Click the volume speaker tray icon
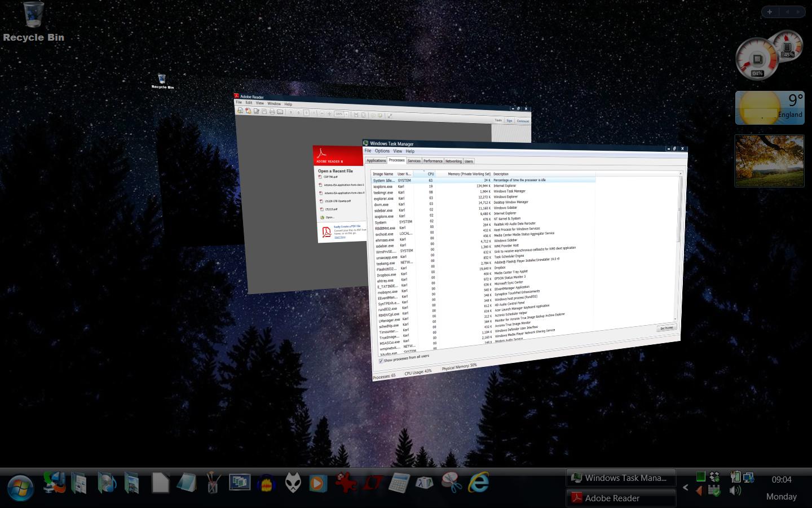The height and width of the screenshot is (508, 812). click(735, 491)
